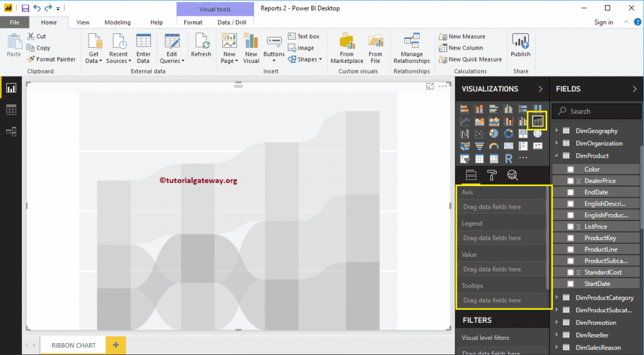Open the Analytics magnifier tab

click(512, 175)
